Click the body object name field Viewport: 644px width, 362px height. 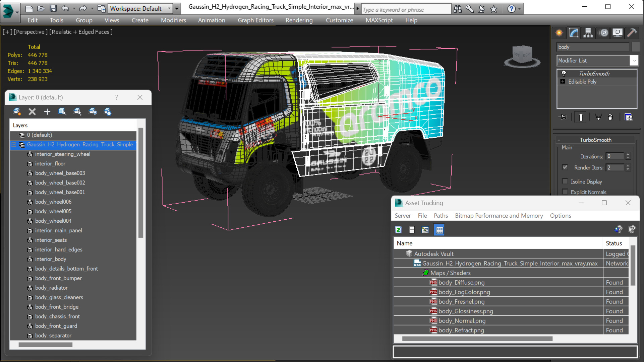click(593, 47)
